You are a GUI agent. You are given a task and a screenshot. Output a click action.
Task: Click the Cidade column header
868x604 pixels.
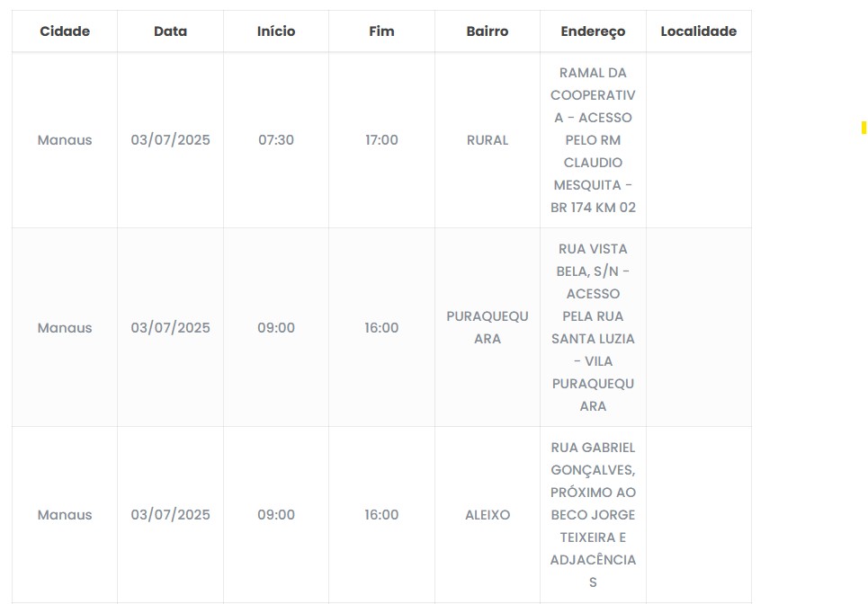pyautogui.click(x=65, y=31)
